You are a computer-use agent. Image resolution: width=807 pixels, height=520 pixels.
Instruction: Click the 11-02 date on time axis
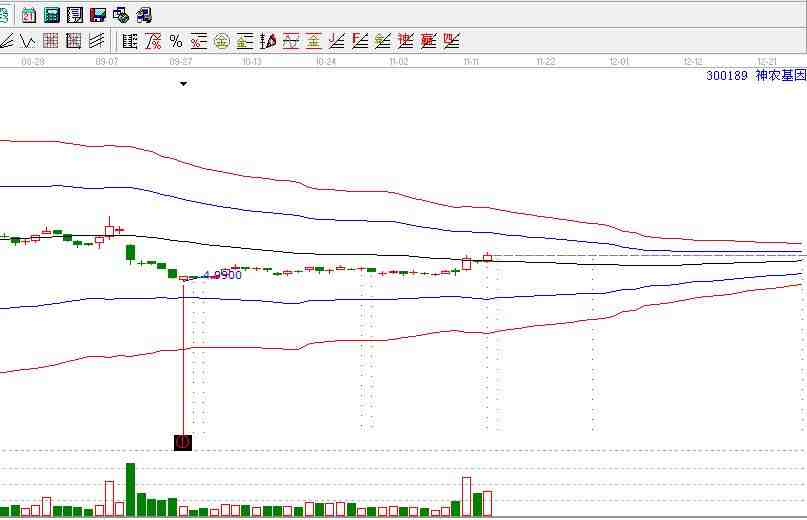[398, 62]
